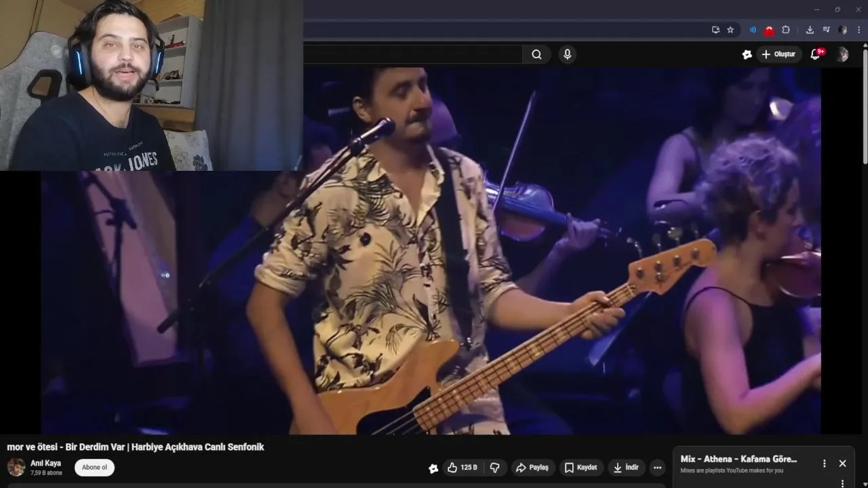
Task: Click the sparkle icon left of like button
Action: pos(433,468)
